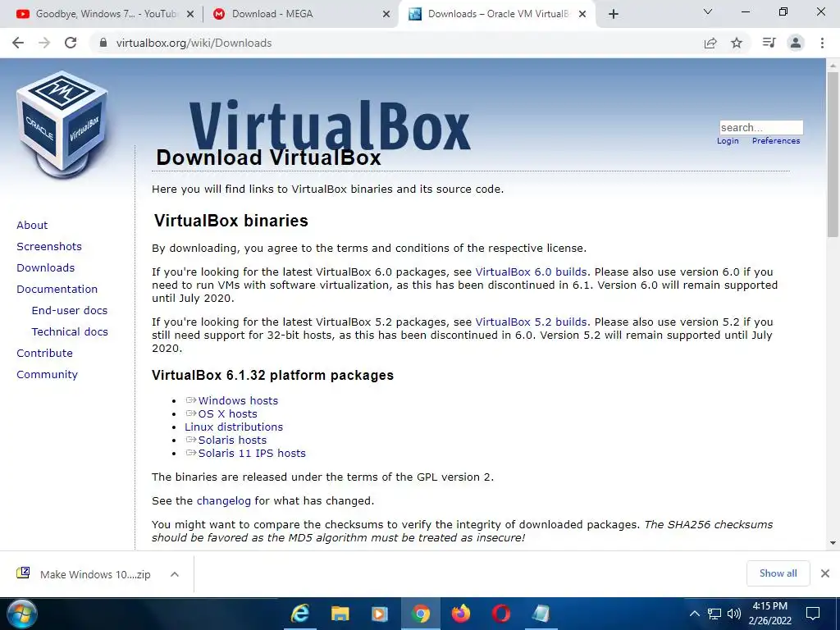Open the Action Center notification icon

pos(813,614)
